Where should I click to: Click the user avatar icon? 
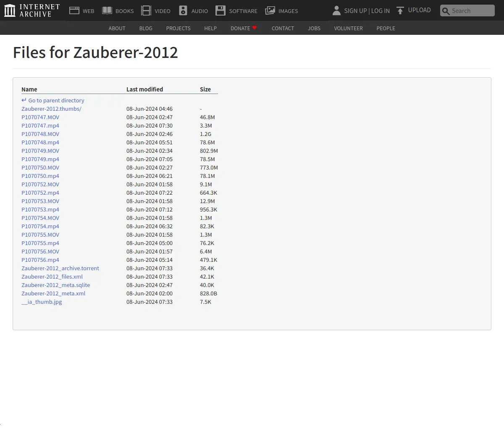336,10
